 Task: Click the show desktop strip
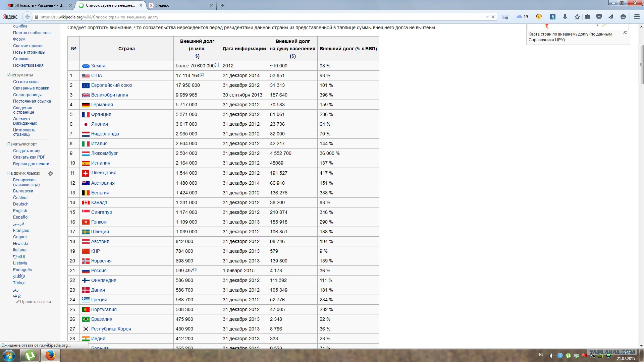pyautogui.click(x=642, y=355)
